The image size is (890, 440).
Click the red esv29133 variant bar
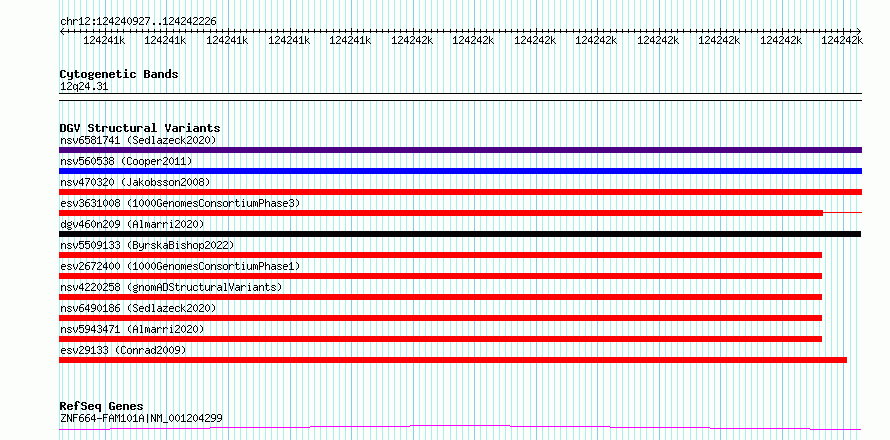[x=453, y=360]
